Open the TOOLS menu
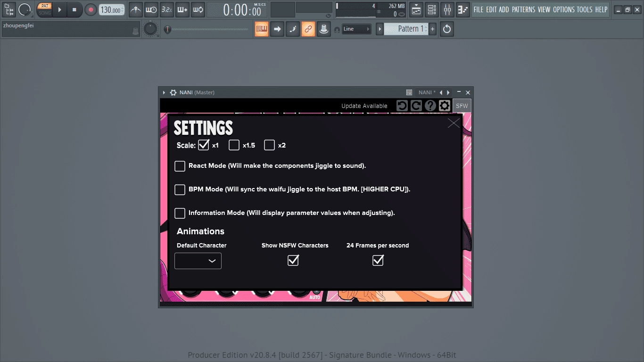Image resolution: width=644 pixels, height=362 pixels. pos(585,9)
